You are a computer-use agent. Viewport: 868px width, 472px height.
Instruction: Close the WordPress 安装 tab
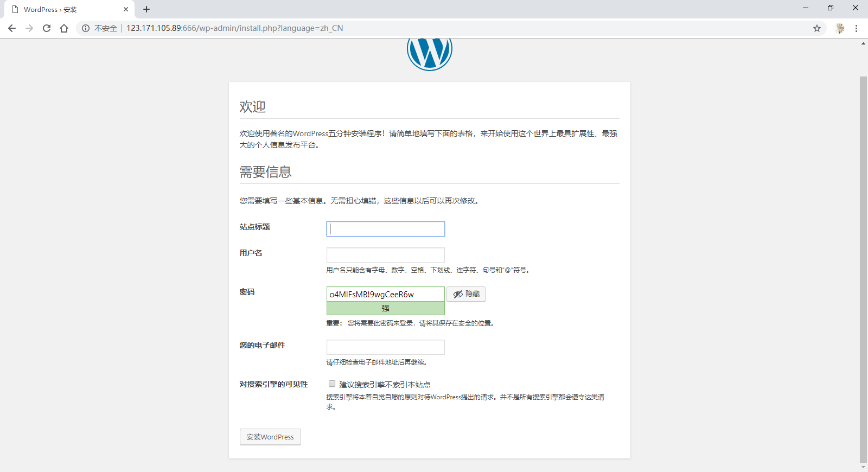[x=125, y=9]
